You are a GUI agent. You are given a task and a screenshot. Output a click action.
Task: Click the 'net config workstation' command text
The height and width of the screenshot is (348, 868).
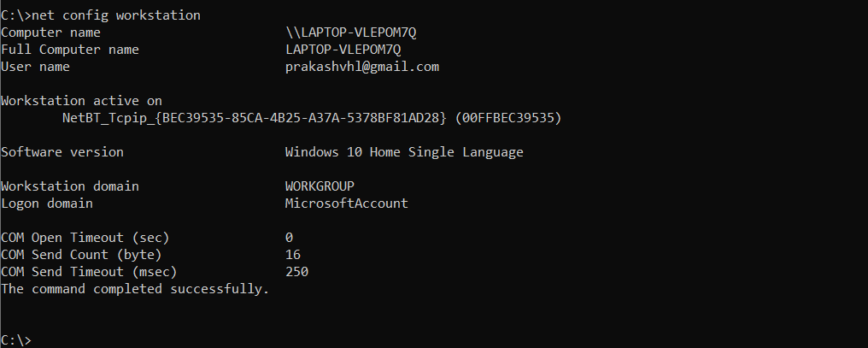pyautogui.click(x=116, y=15)
